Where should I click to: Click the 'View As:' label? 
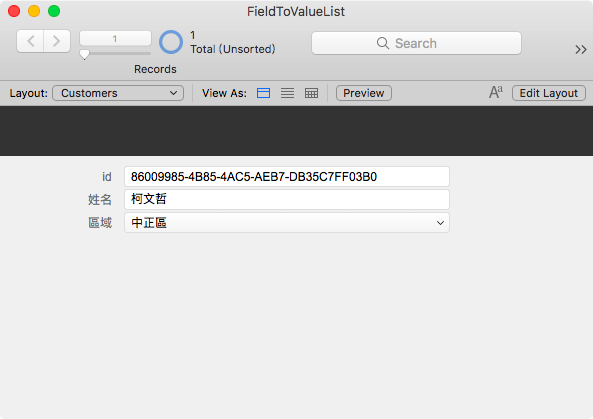pos(224,93)
